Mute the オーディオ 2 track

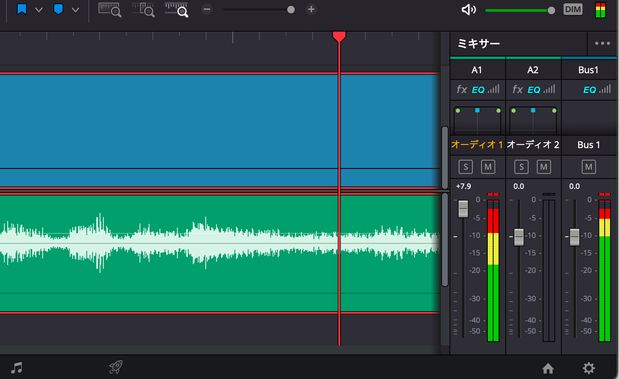[544, 167]
